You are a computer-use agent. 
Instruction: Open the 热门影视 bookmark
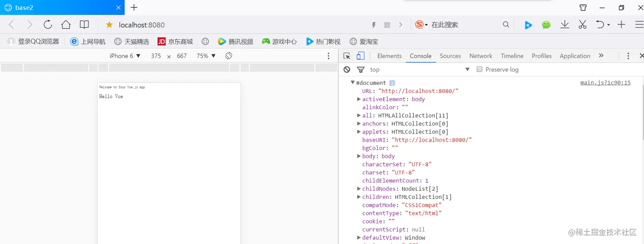pyautogui.click(x=323, y=41)
